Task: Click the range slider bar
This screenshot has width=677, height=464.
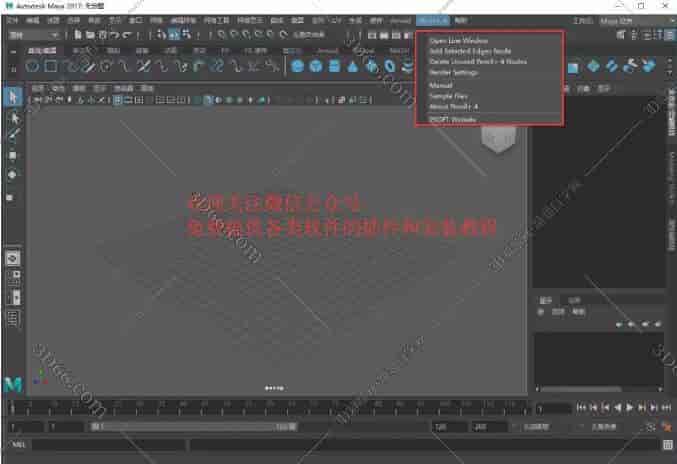Action: click(193, 427)
